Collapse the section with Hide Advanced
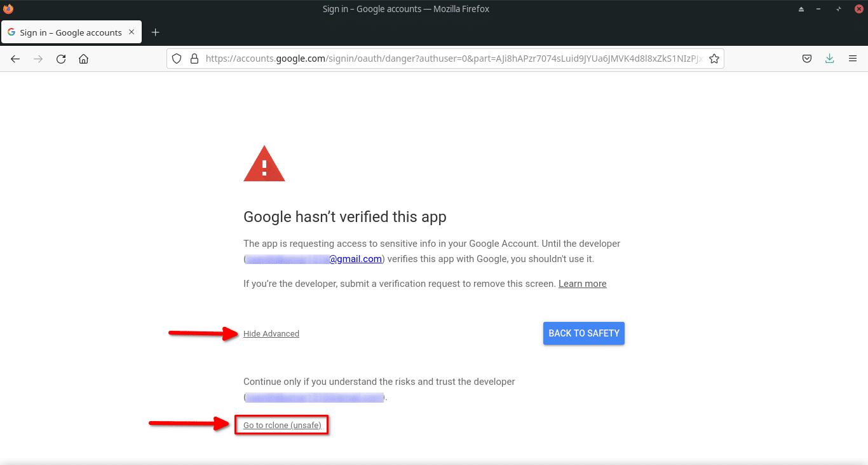Viewport: 868px width, 465px height. tap(271, 334)
